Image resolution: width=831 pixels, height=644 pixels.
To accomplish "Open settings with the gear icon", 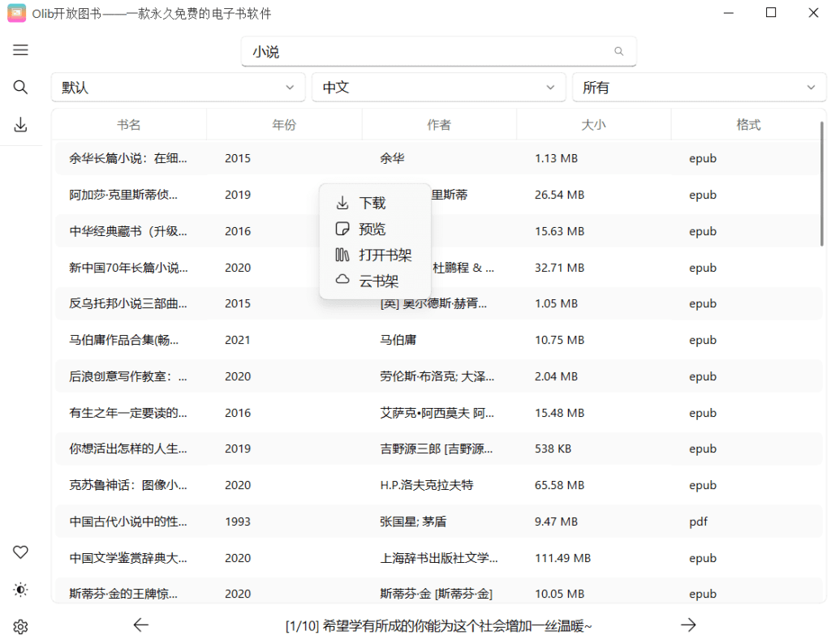I will (20, 626).
